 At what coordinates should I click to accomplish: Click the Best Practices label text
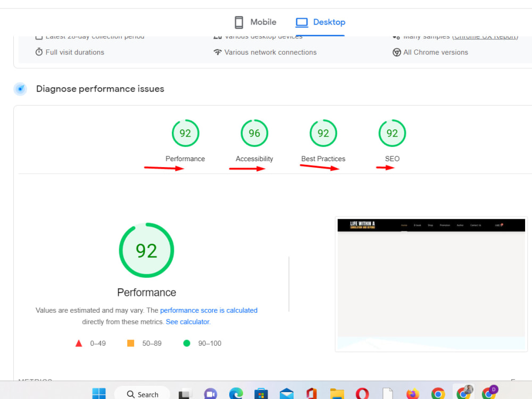coord(323,159)
